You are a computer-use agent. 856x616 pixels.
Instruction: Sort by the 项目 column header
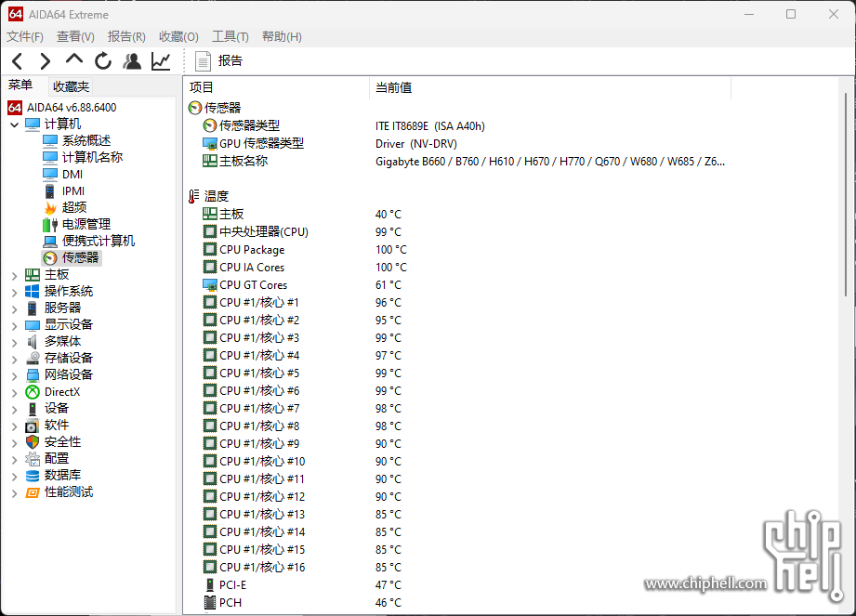pyautogui.click(x=277, y=87)
